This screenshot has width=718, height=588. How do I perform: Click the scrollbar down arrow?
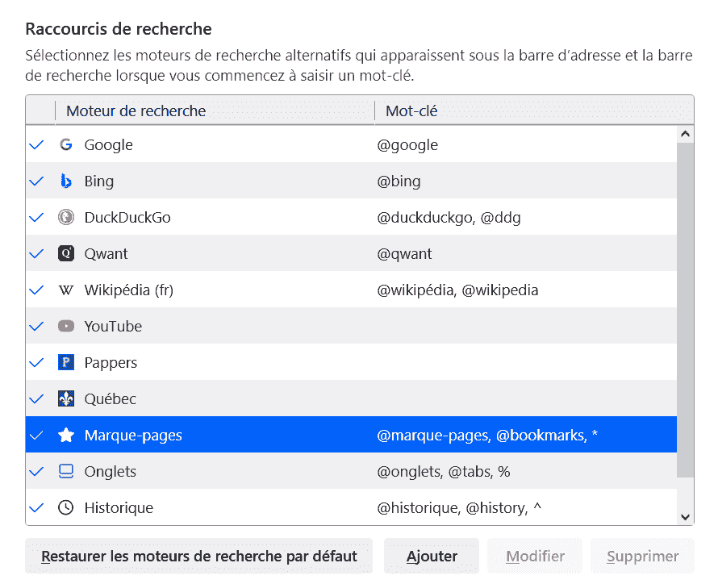(x=685, y=517)
